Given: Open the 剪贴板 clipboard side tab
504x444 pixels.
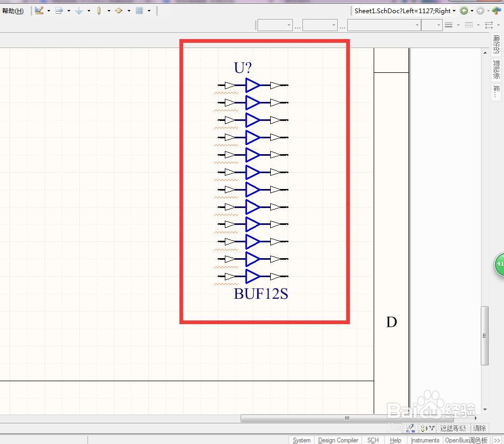Looking at the screenshot, I should [497, 69].
